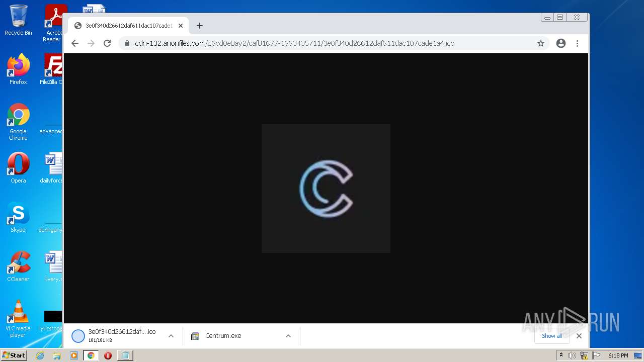Expand options for Centrum.exe download
This screenshot has height=362, width=644.
click(x=288, y=336)
